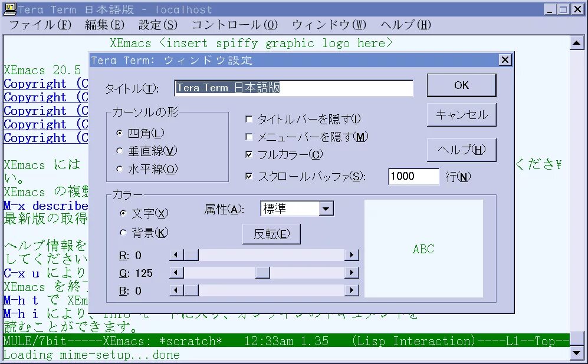Click the タイトル(T) text field
Screen dimensions: 588x364
[x=294, y=88]
